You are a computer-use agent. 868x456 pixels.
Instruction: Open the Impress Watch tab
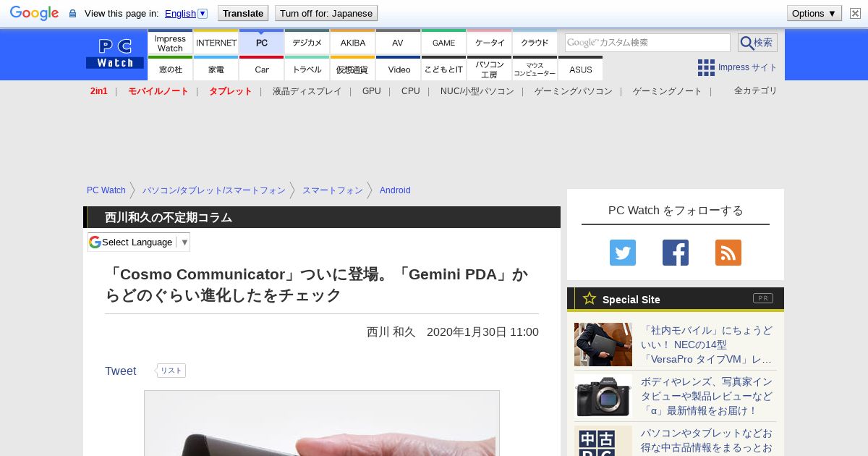170,43
